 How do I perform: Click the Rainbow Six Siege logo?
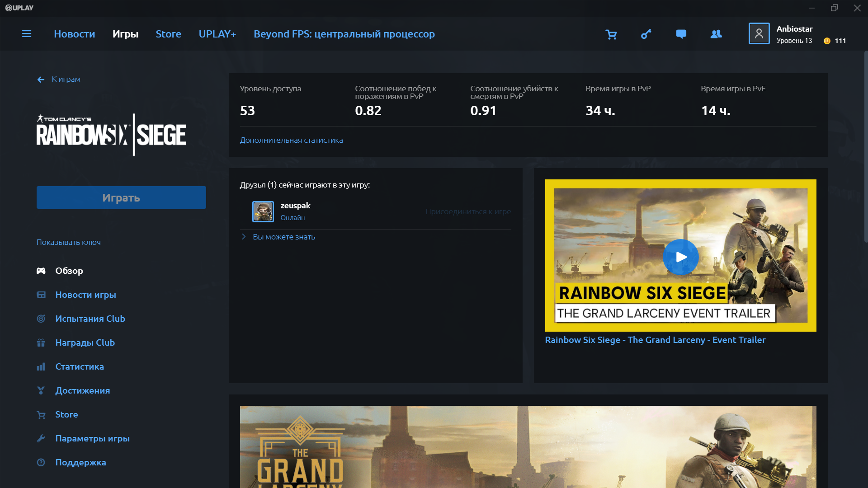point(111,135)
